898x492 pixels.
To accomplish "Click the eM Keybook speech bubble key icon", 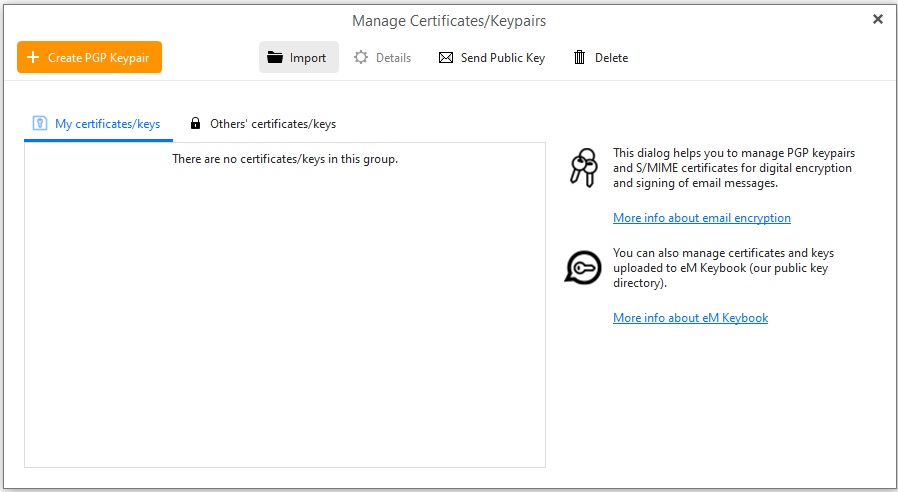I will 583,267.
